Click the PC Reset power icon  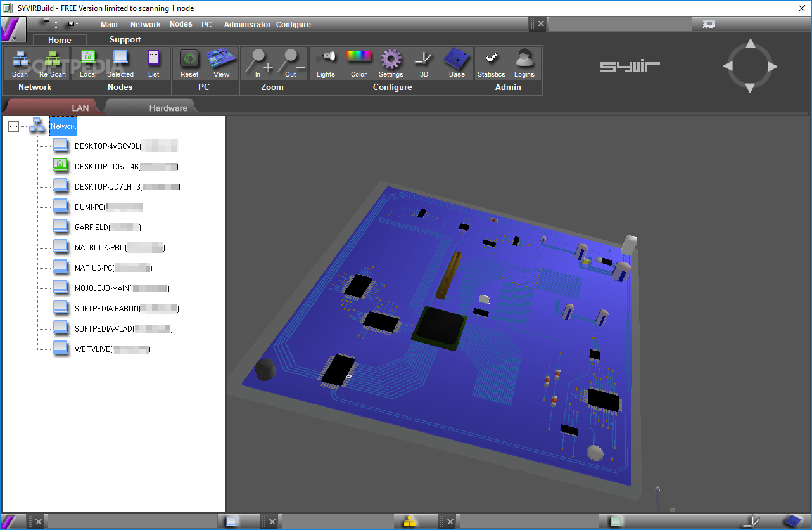(189, 59)
